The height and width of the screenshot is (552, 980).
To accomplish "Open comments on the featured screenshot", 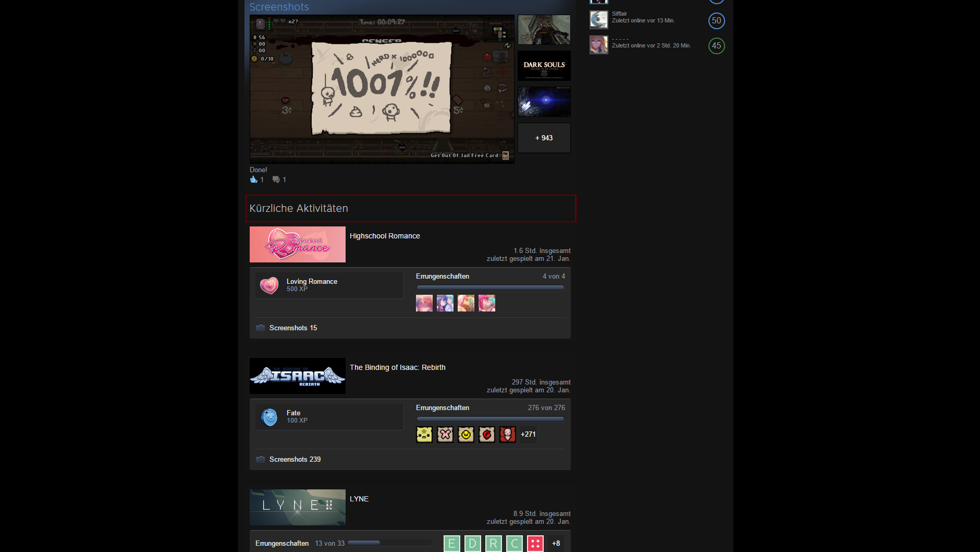I will (276, 179).
